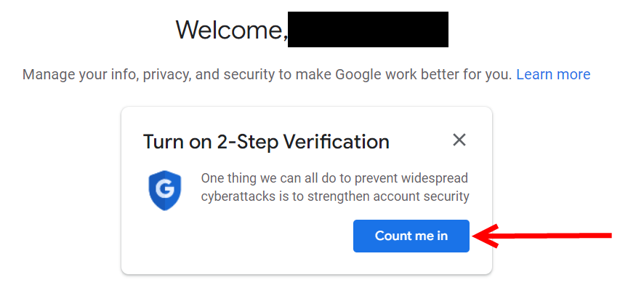The height and width of the screenshot is (283, 644).
Task: Click the blacked-out account name block
Action: [368, 30]
